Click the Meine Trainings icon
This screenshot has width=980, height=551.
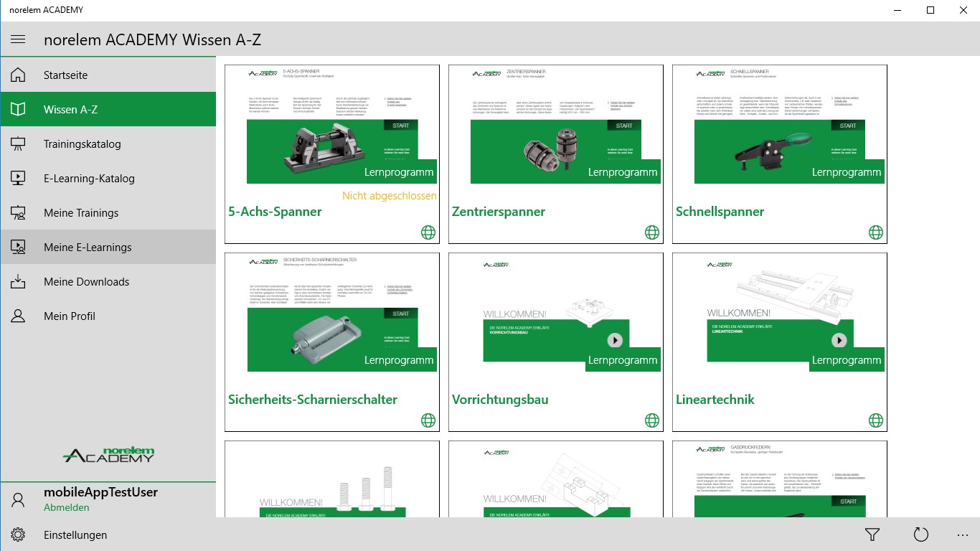[x=18, y=212]
